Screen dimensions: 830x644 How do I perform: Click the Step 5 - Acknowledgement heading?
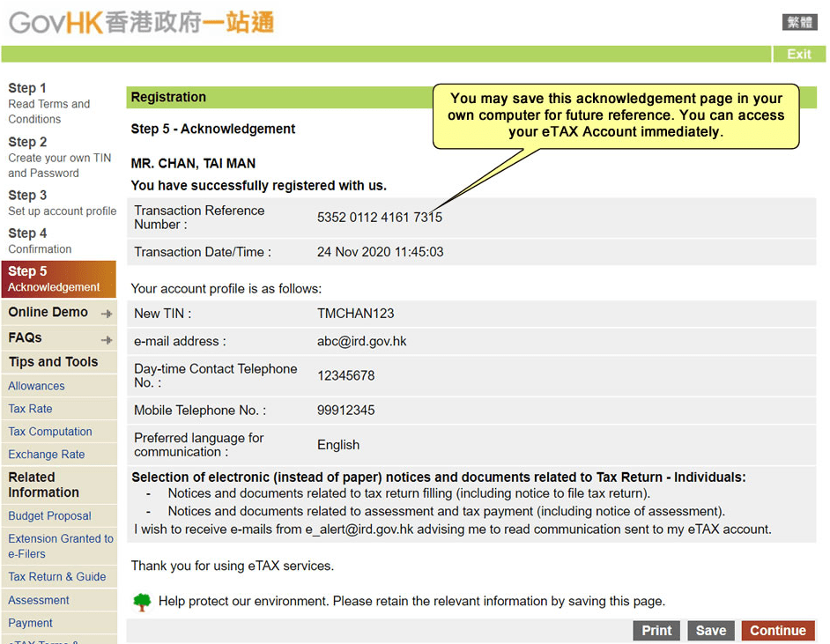213,129
